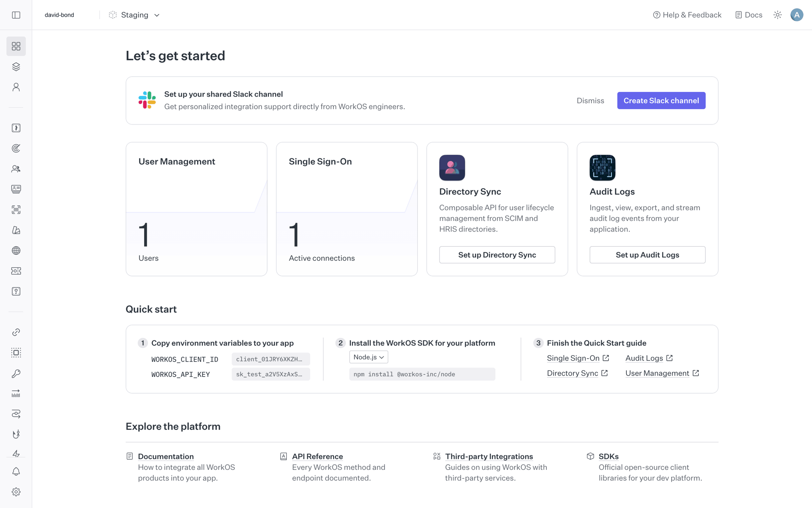The image size is (812, 508).
Task: Open the User Management card
Action: [196, 209]
